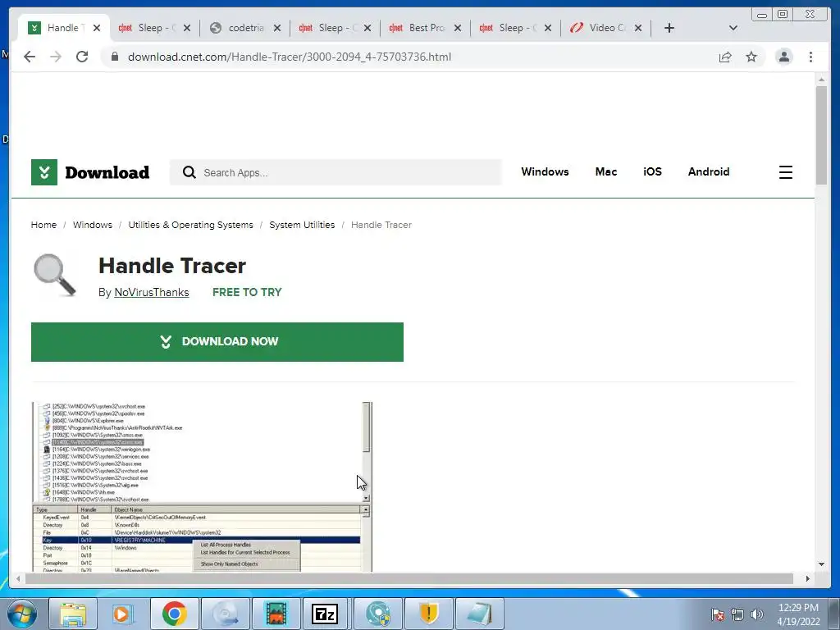Viewport: 840px width, 630px height.
Task: Go to Home breadcrumb
Action: coord(43,225)
